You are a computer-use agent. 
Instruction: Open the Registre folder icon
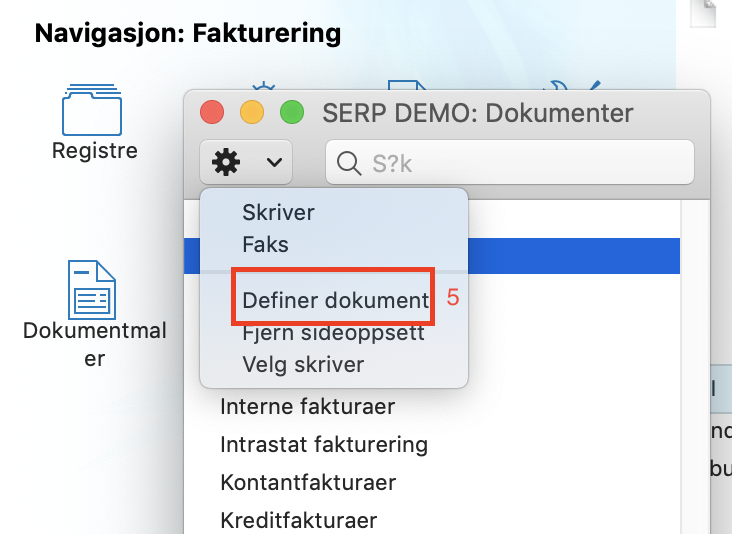(92, 110)
